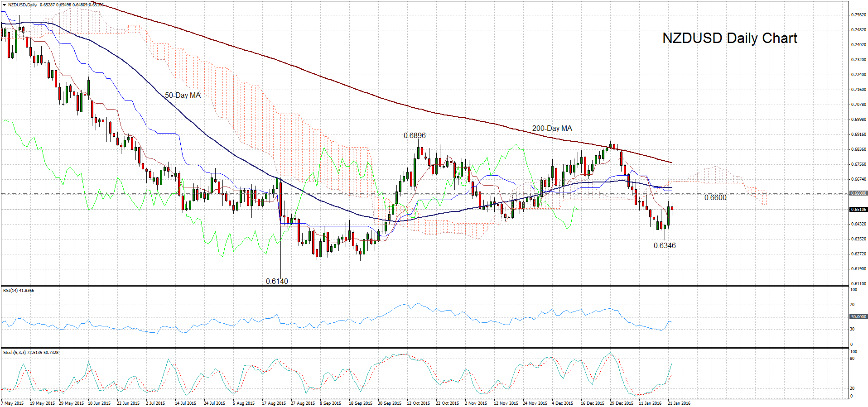Click the '29 Dec 2015' date label
The image size is (868, 407).
[622, 403]
